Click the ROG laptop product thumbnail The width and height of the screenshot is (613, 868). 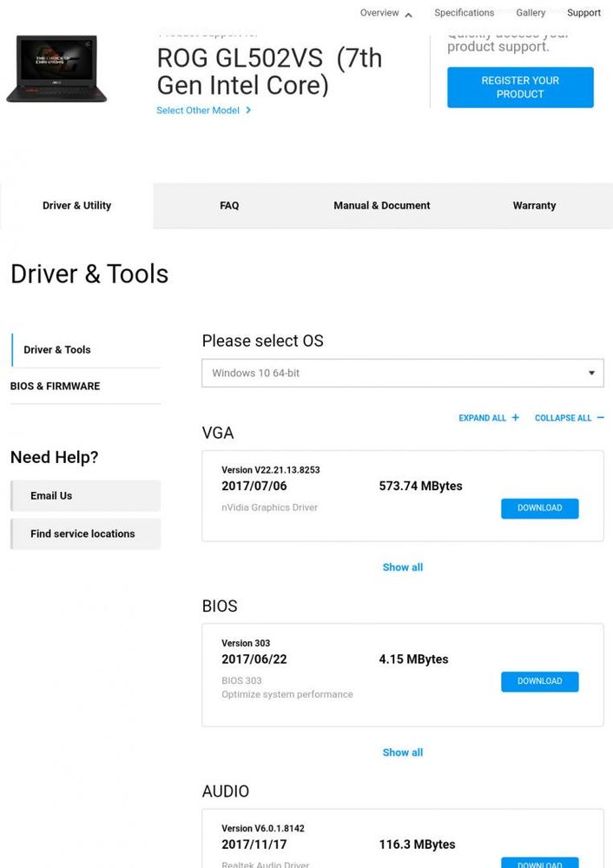click(56, 69)
